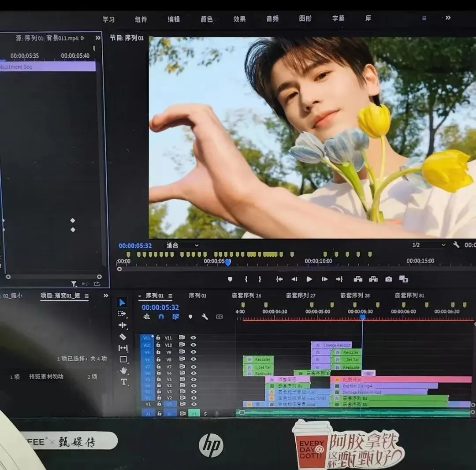Select the Razor tool
476x470 pixels.
click(123, 337)
